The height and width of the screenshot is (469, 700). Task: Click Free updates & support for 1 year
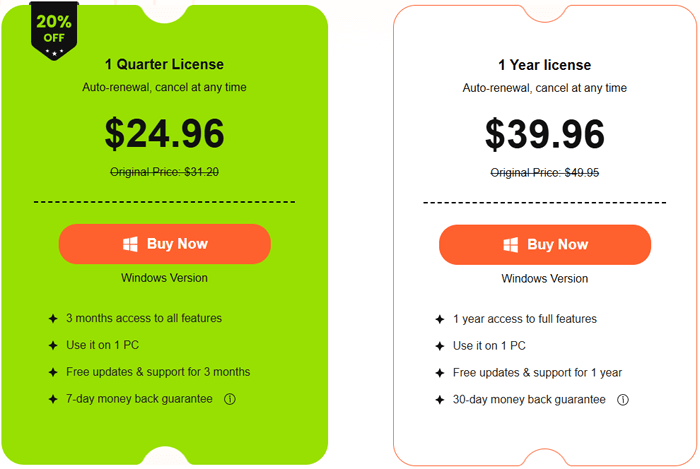pos(537,373)
